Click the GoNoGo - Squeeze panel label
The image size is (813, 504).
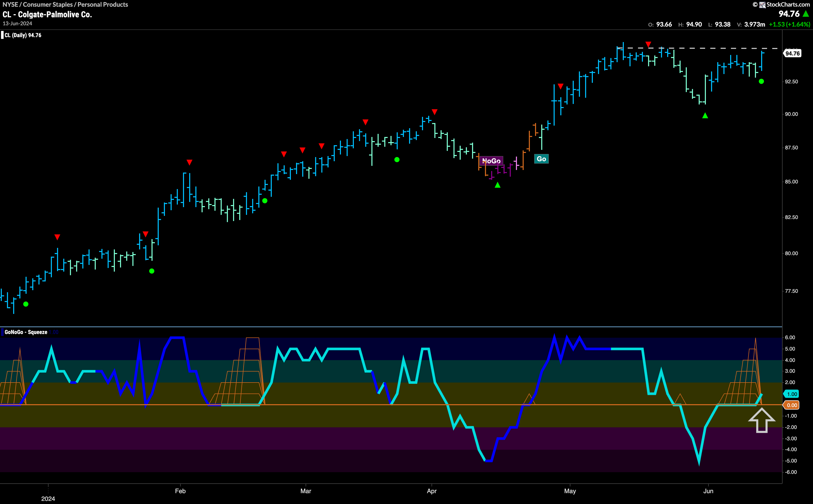26,332
